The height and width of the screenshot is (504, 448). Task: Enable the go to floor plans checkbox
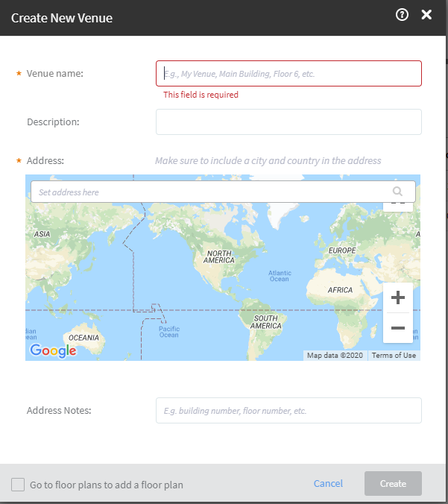[18, 485]
